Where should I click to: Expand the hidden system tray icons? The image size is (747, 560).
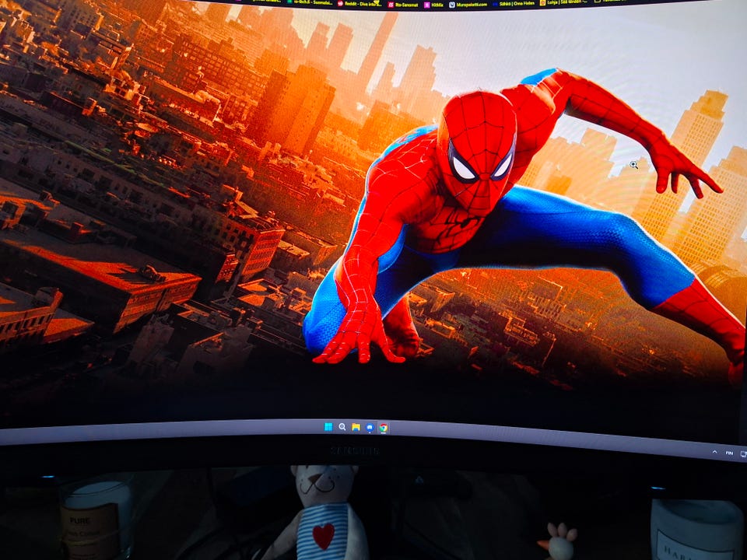click(714, 452)
